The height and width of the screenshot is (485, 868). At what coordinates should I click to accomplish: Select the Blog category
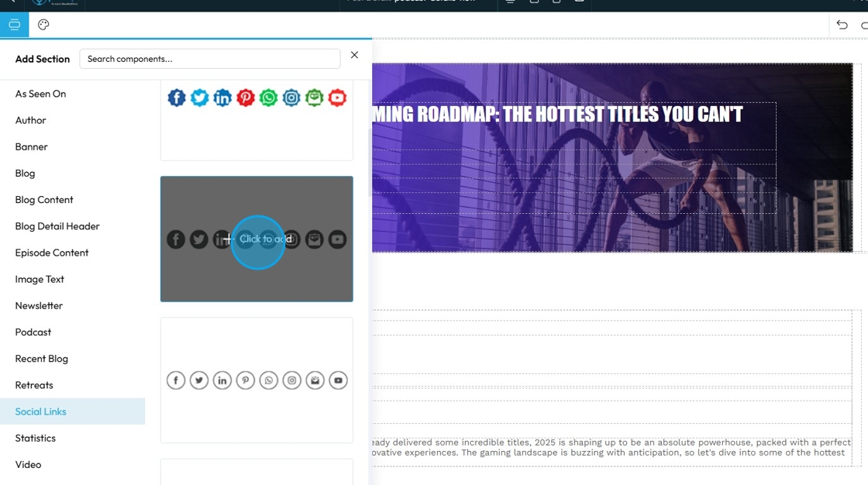pos(25,174)
